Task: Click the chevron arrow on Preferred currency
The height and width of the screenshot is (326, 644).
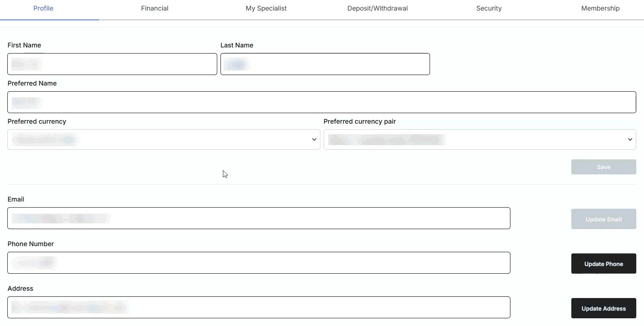Action: (314, 139)
